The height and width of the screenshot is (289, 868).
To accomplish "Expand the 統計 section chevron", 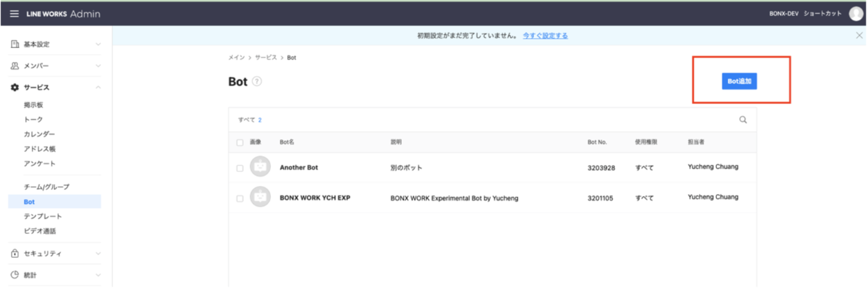I will (98, 275).
